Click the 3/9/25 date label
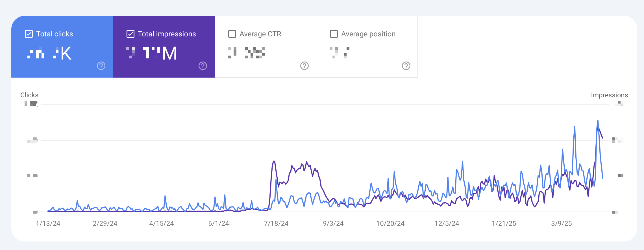The width and height of the screenshot is (644, 250). point(561,223)
